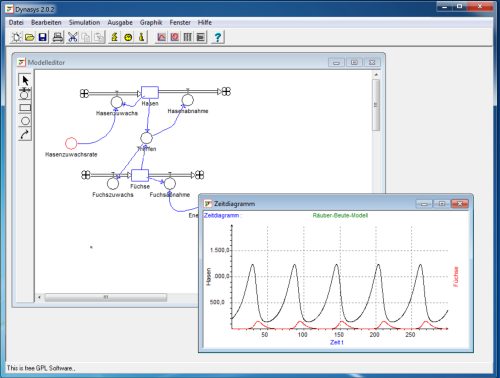Cut selection with the scissors icon
500x378 pixels.
(72, 37)
